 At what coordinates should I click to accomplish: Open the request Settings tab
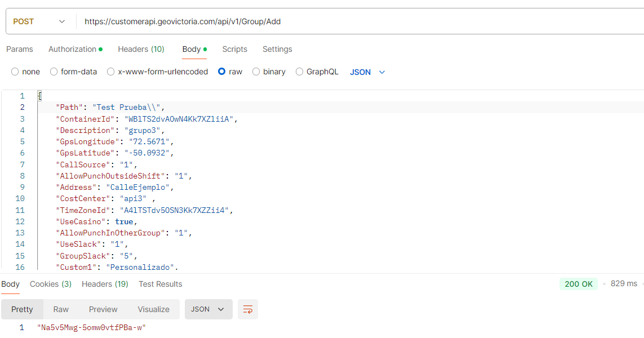tap(277, 49)
